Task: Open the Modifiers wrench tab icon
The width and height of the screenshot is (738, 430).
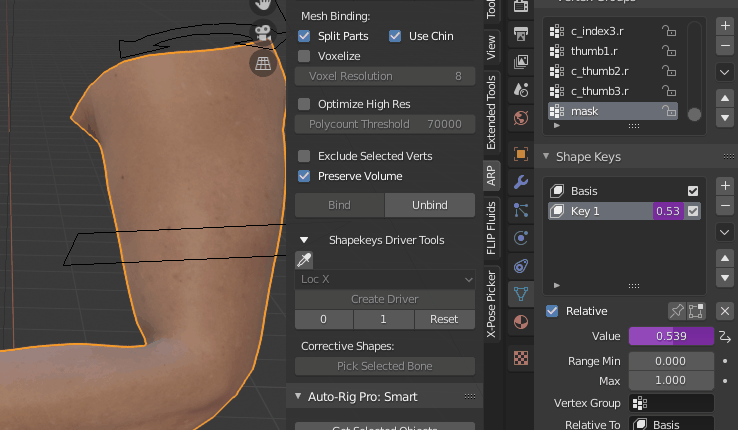Action: [x=521, y=182]
